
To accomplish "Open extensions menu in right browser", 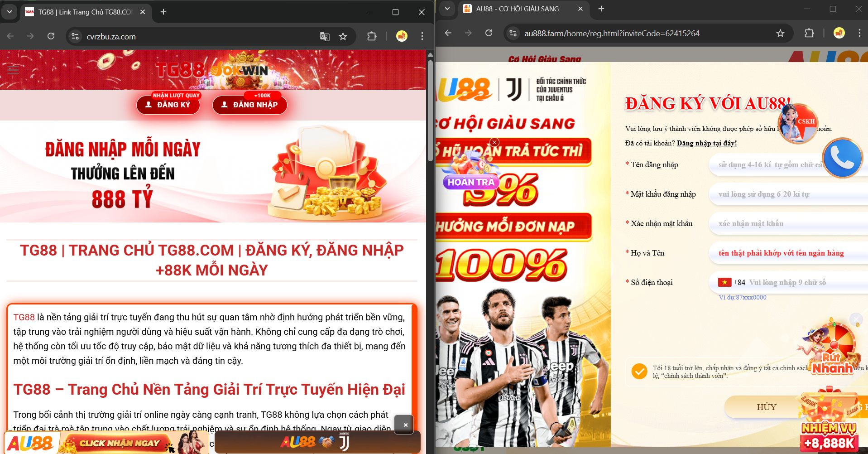I will point(809,33).
